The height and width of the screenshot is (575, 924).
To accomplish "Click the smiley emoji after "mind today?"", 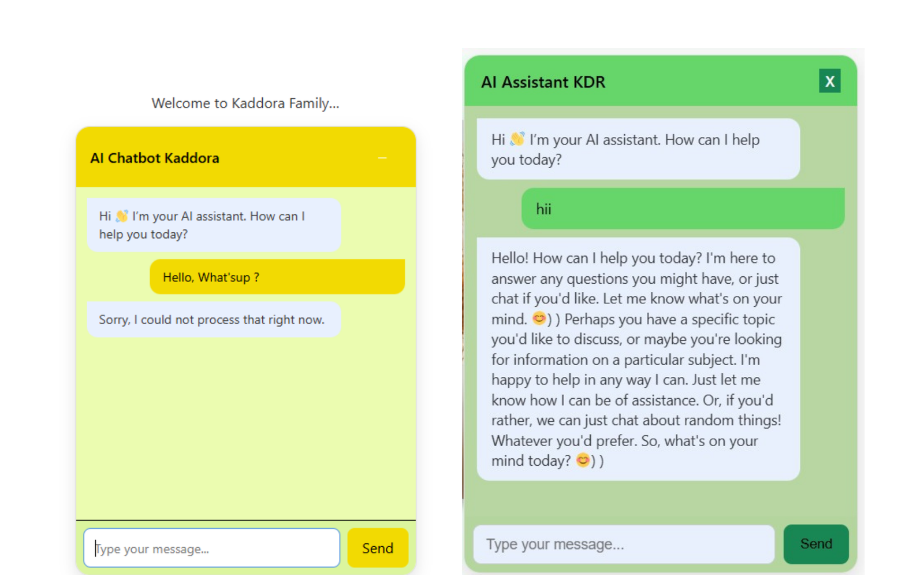I will click(583, 461).
